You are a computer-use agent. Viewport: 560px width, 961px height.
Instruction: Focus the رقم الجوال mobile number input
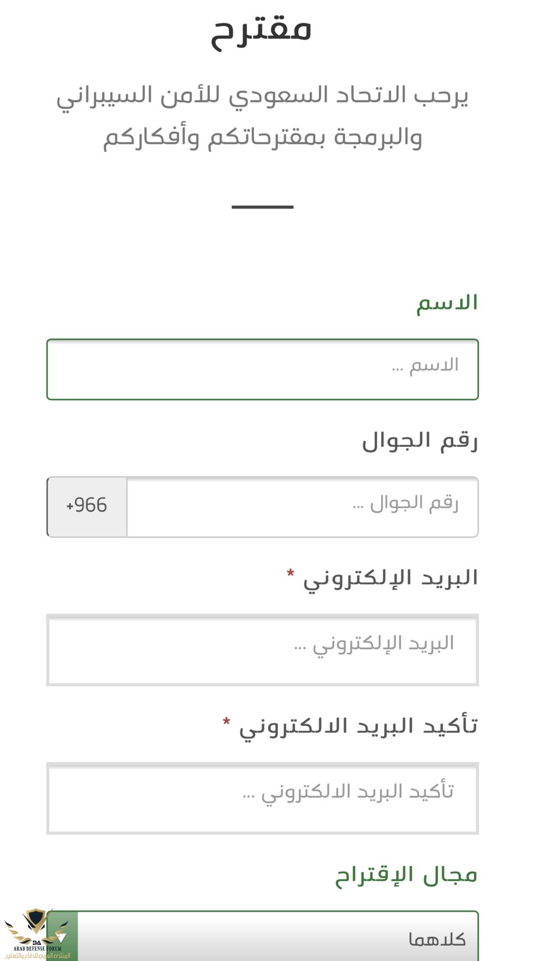303,507
